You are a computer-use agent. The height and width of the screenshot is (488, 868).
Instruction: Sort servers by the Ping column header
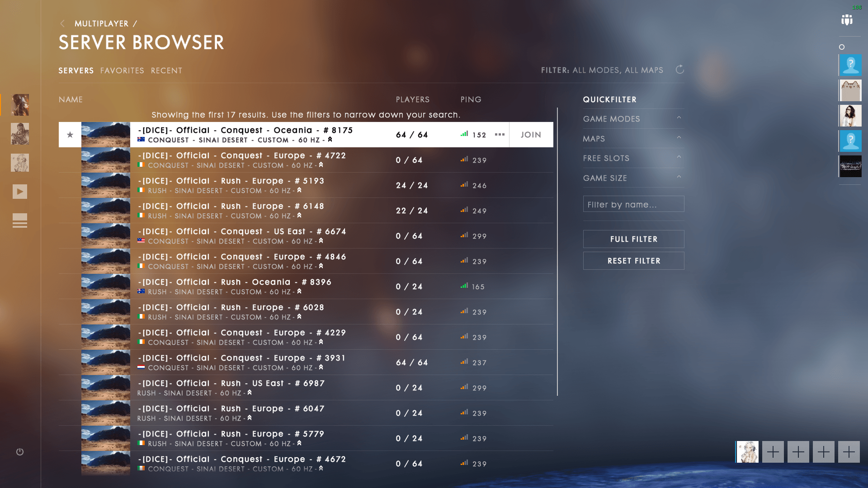pyautogui.click(x=471, y=99)
